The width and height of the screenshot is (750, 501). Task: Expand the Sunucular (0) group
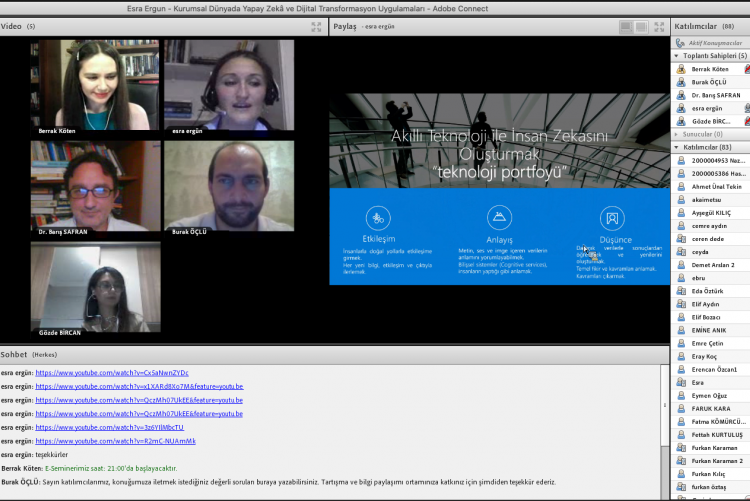tap(677, 134)
